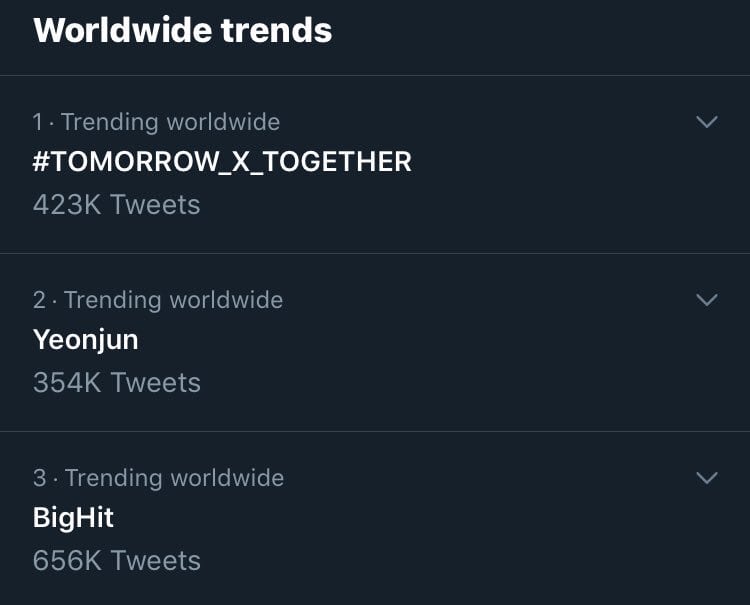Click the rank number 2
750x605 pixels.
point(39,300)
